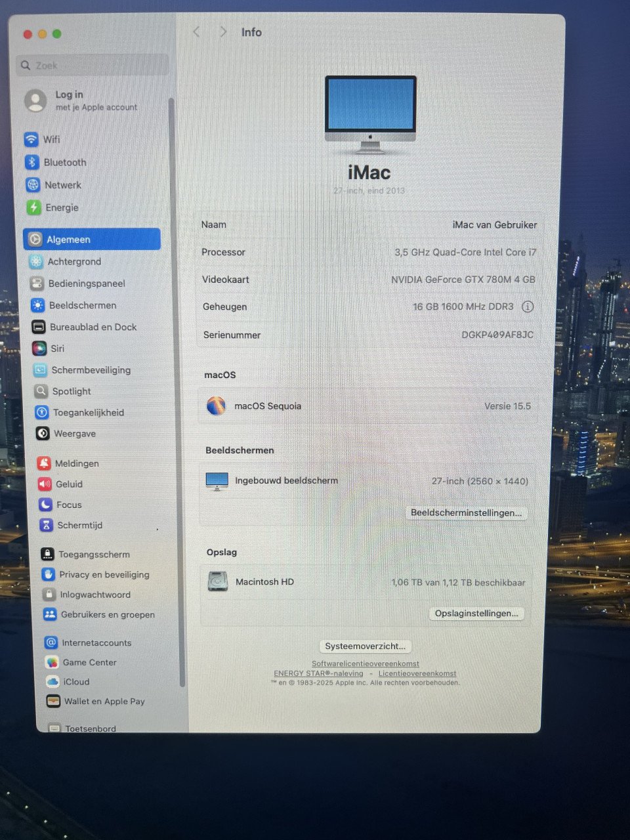Image resolution: width=630 pixels, height=840 pixels.
Task: Open the Achtergrond icon
Action: (x=36, y=261)
